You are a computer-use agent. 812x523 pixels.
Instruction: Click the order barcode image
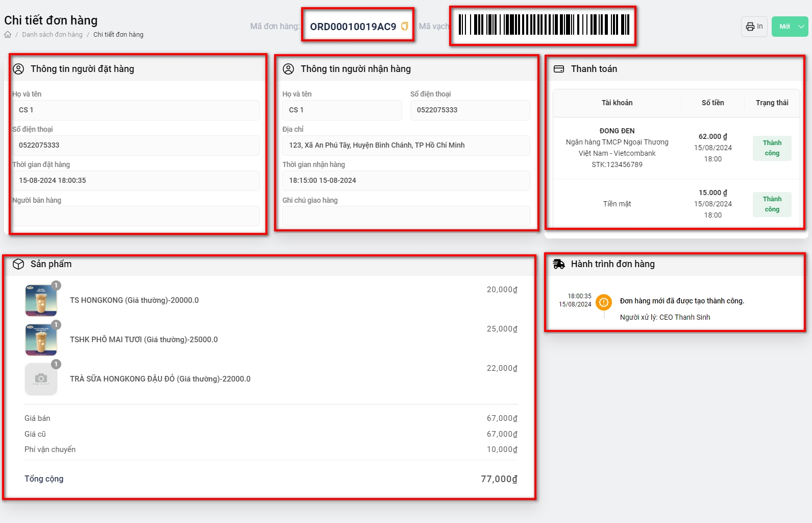[544, 25]
